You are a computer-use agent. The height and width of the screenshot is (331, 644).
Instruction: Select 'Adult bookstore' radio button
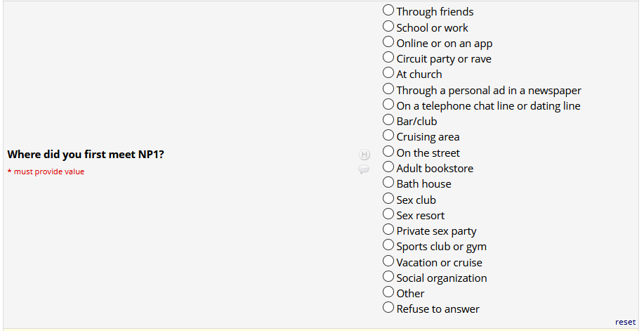(x=388, y=167)
